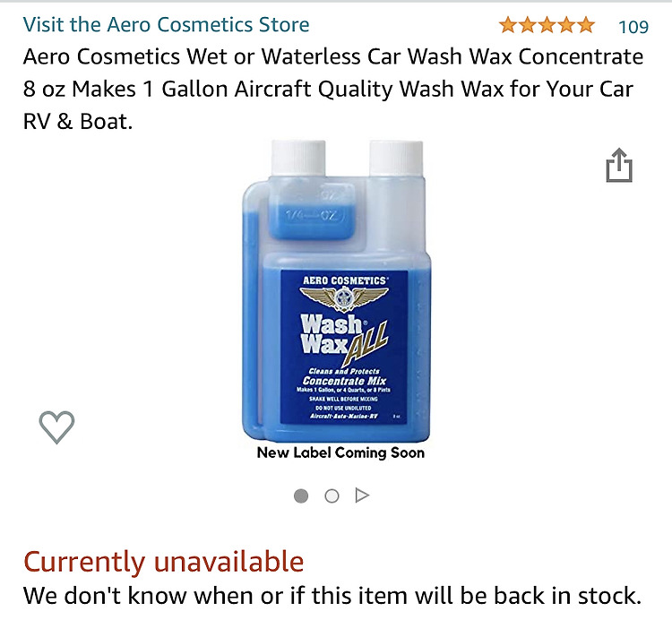Open the Aero Cosmetics Wash Wax product title
This screenshot has width=672, height=620.
(x=333, y=89)
